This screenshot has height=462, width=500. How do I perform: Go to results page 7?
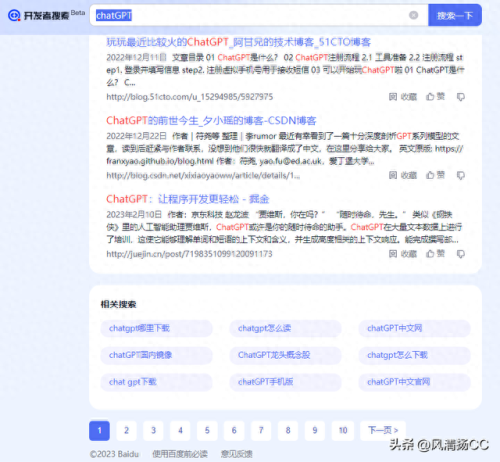(261, 431)
